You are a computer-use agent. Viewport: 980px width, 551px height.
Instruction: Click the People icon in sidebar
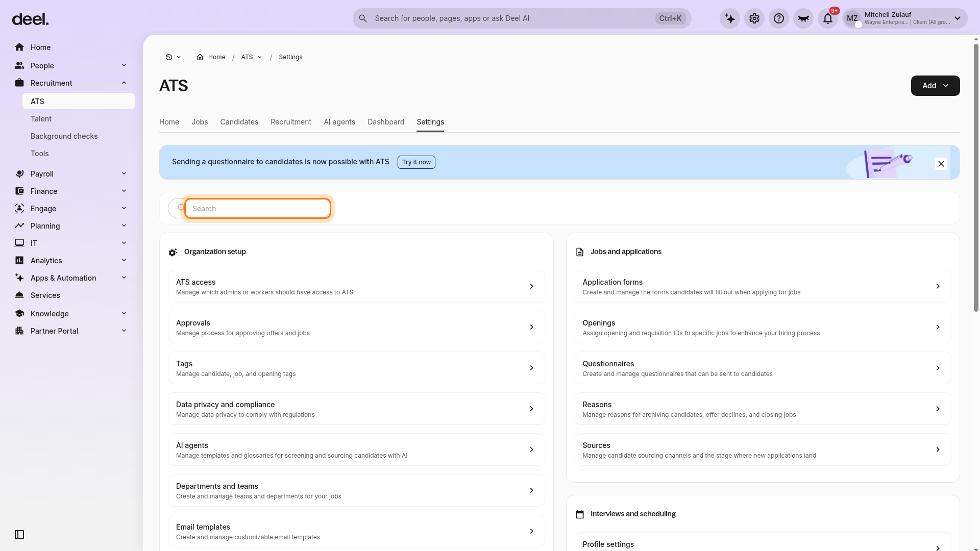point(19,66)
